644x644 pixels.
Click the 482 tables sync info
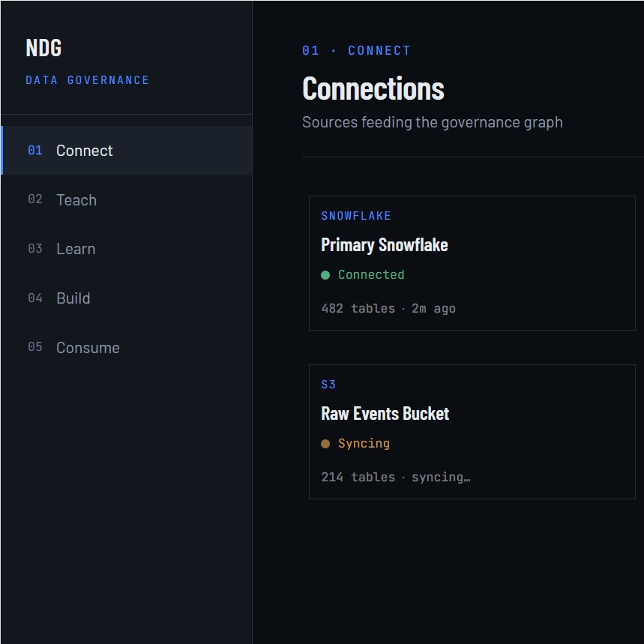pyautogui.click(x=388, y=308)
